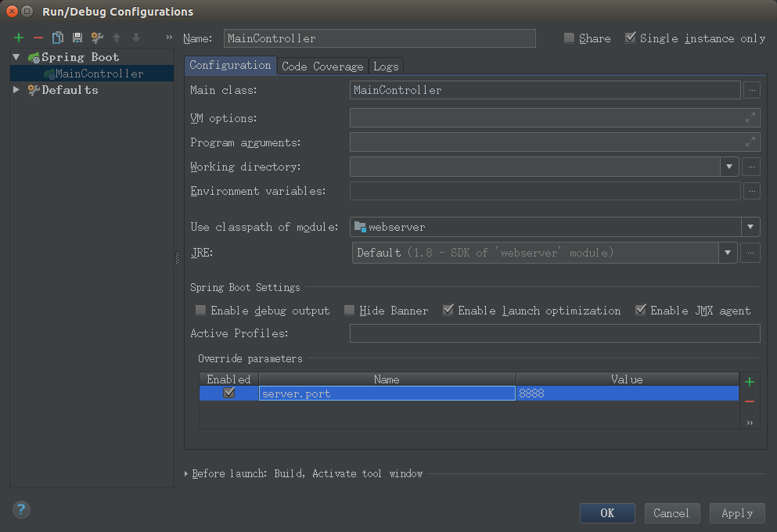Remove the override parameter with minus
The width and height of the screenshot is (777, 532).
(750, 401)
